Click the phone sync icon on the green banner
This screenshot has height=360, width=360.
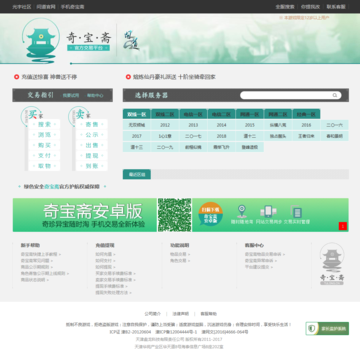(x=268, y=211)
